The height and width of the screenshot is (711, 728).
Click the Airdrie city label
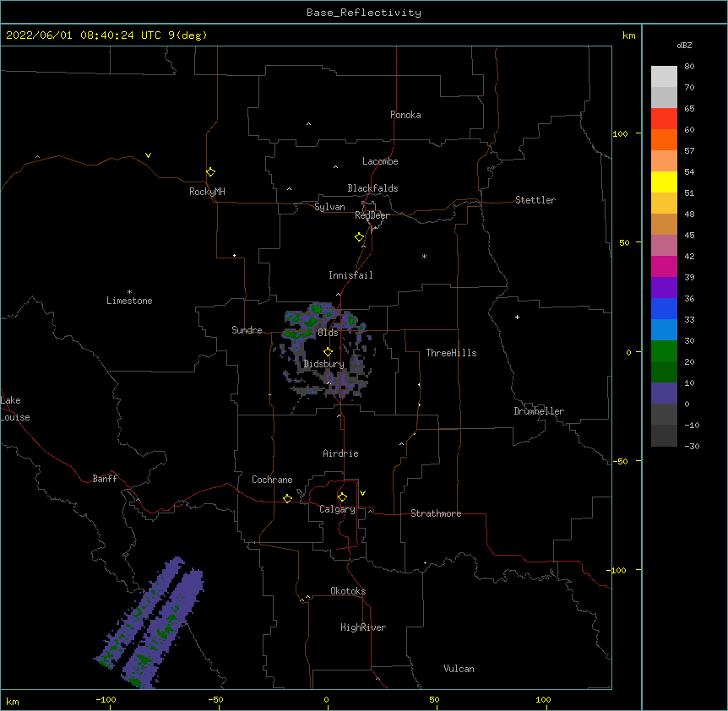pos(340,453)
